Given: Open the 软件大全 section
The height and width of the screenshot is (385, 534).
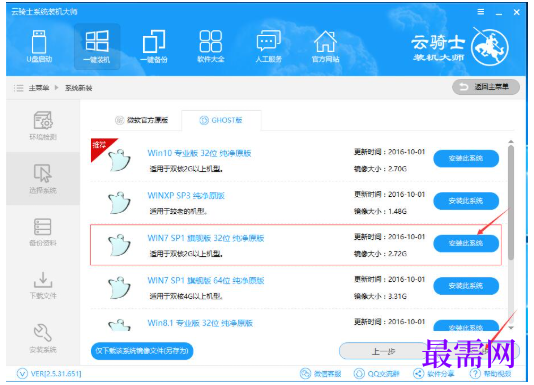Looking at the screenshot, I should (211, 47).
